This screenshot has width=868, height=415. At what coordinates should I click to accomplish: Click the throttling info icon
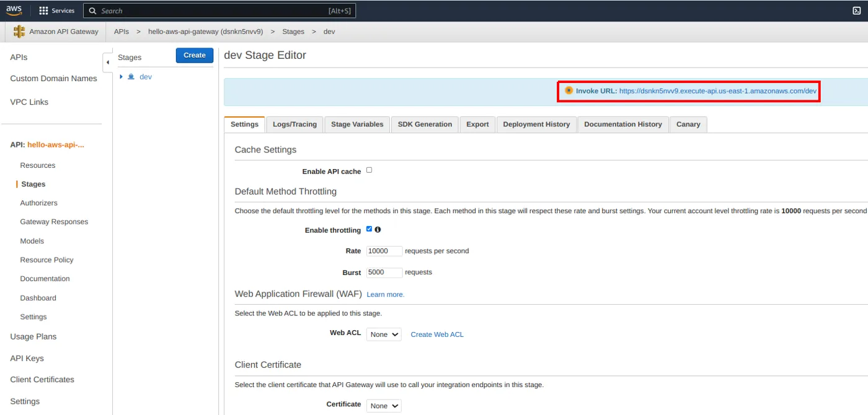378,229
